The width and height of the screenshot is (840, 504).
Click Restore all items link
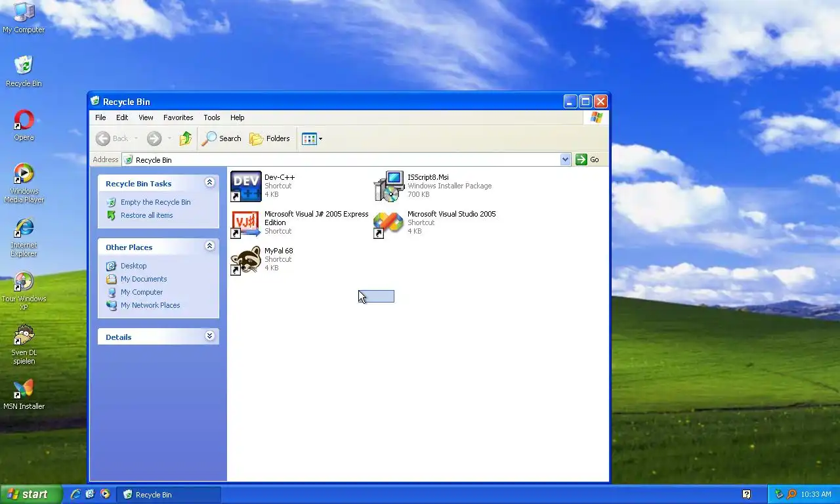tap(147, 215)
